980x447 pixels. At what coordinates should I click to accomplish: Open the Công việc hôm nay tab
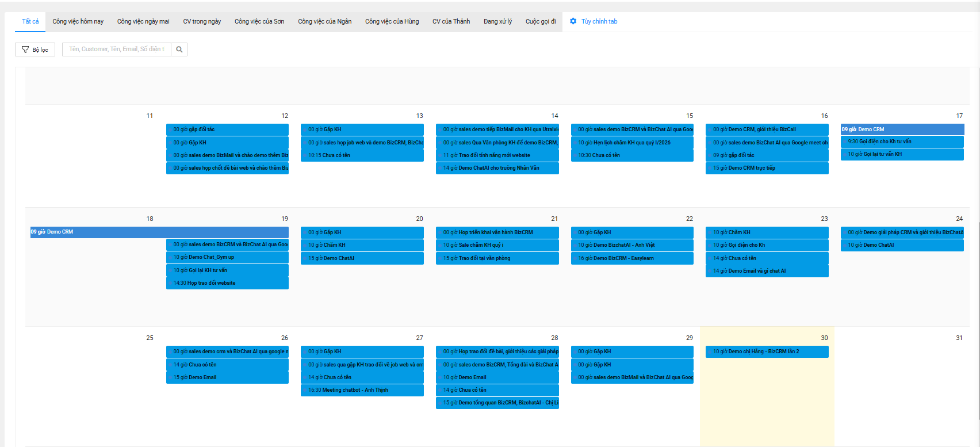pos(78,21)
